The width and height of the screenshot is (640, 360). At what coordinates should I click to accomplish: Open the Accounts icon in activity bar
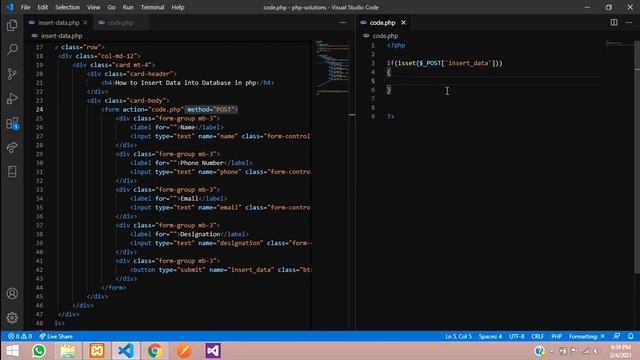[12, 293]
